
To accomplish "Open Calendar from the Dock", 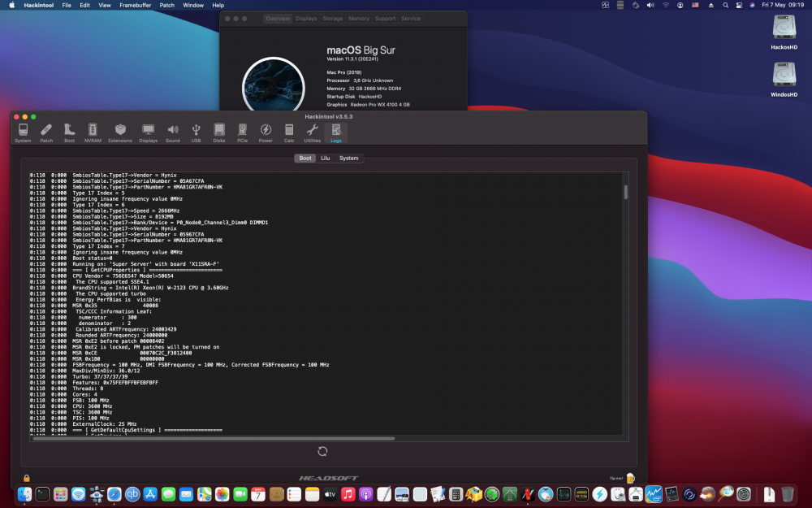I will point(258,494).
